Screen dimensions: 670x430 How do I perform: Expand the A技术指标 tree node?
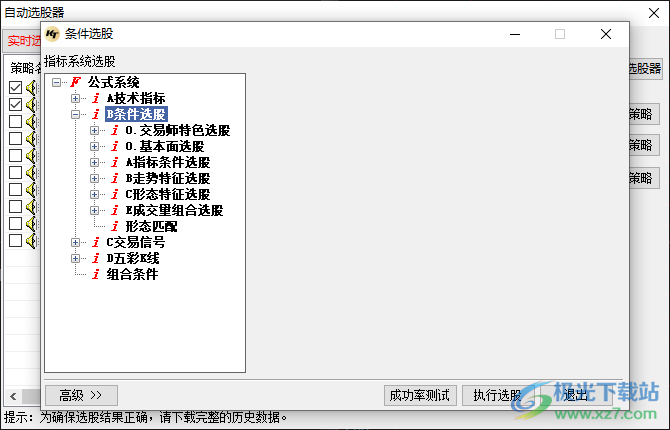75,98
